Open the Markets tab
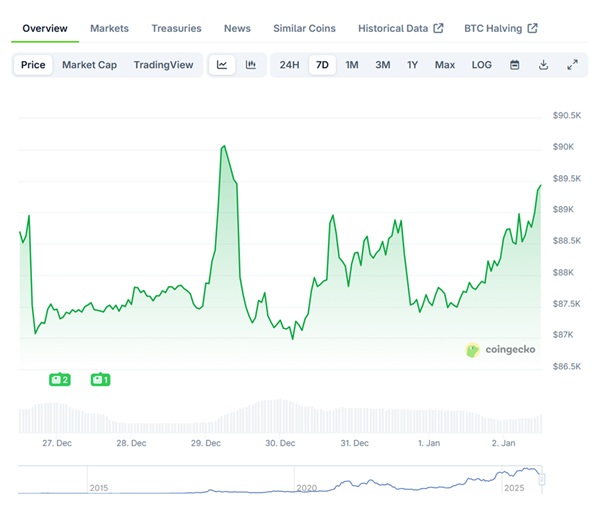 coord(109,28)
